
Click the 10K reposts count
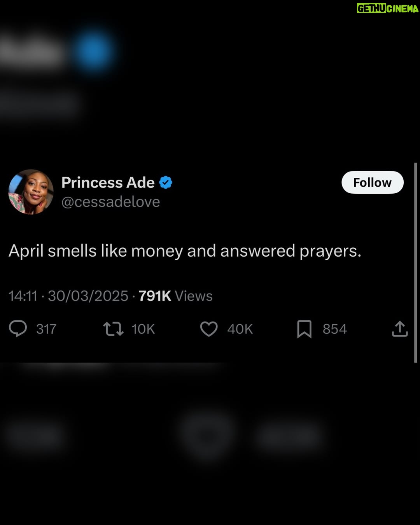click(143, 329)
